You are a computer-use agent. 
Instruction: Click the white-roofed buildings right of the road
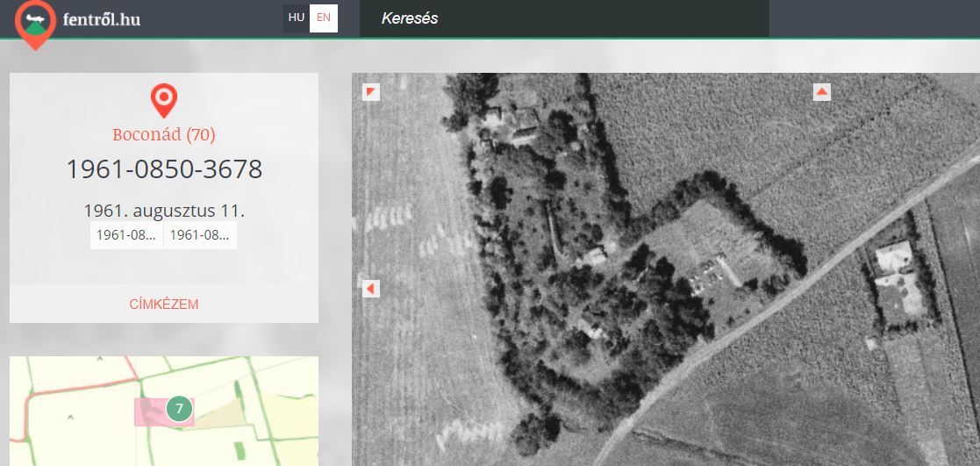pyautogui.click(x=897, y=277)
